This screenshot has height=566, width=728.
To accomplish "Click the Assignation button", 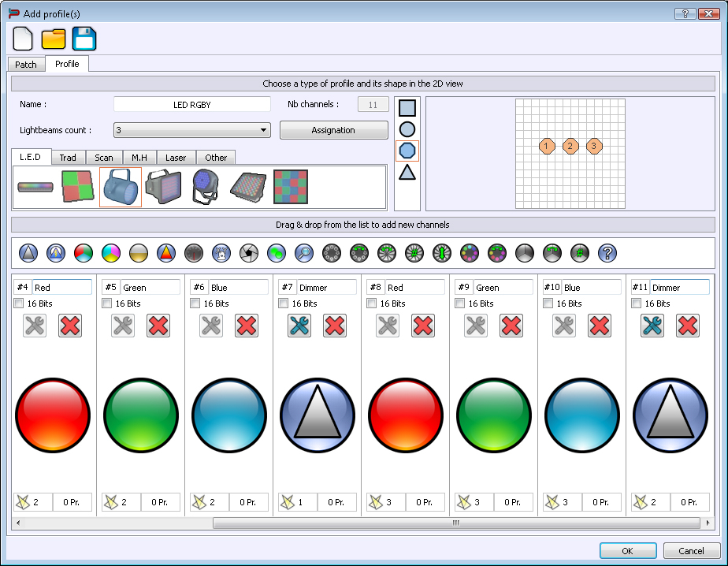I will coord(333,130).
